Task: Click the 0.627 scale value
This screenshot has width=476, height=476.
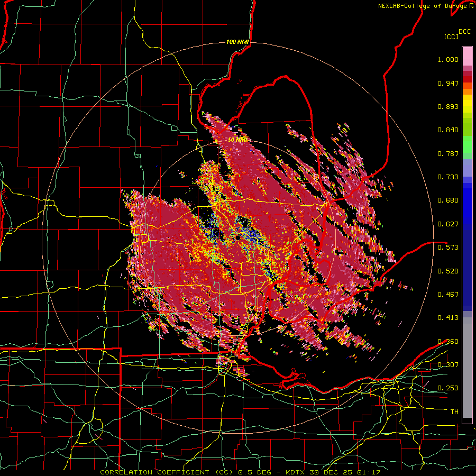Action: tap(448, 224)
